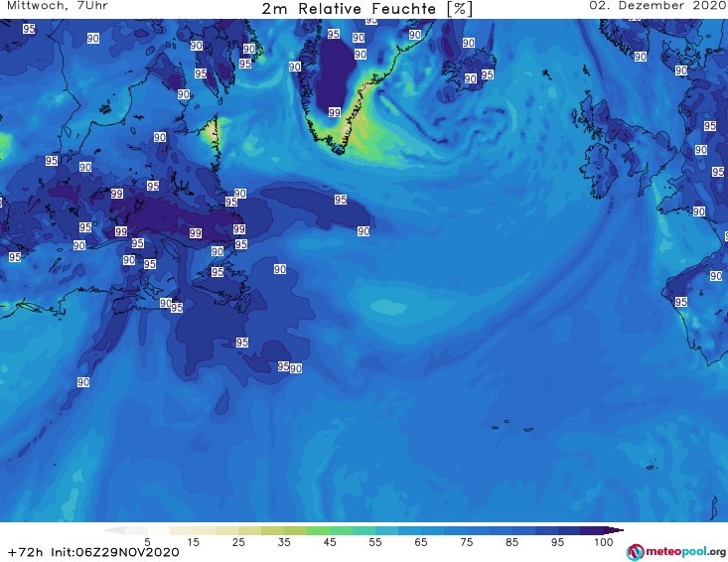728x562 pixels.
Task: Click the meteopool.org logo
Action: tap(676, 552)
